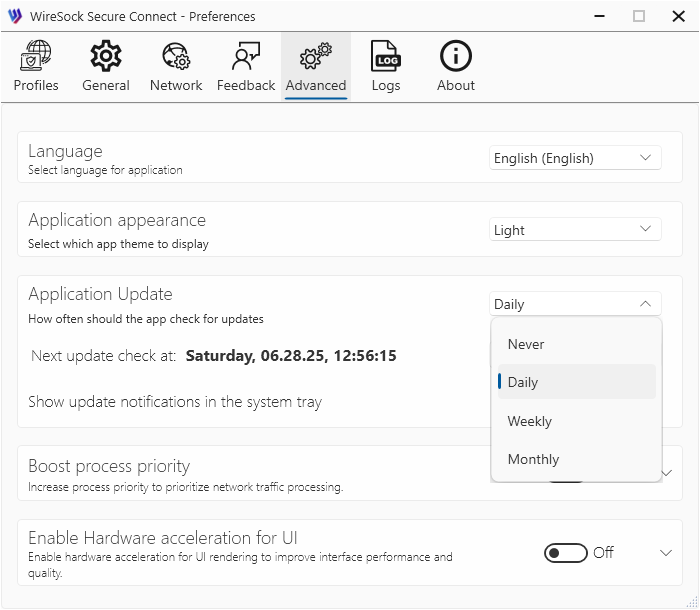Switch to the Profiles tab label
The height and width of the screenshot is (610, 700).
pyautogui.click(x=36, y=85)
